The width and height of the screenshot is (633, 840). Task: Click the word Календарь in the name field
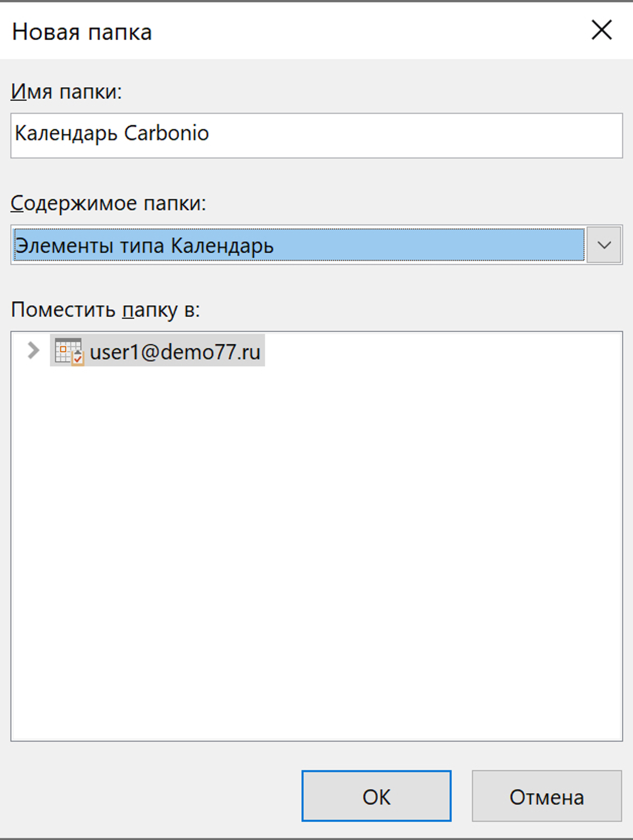(x=66, y=134)
